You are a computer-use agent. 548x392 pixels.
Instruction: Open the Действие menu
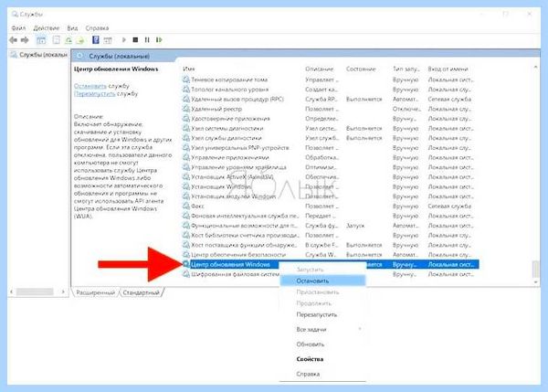(47, 28)
